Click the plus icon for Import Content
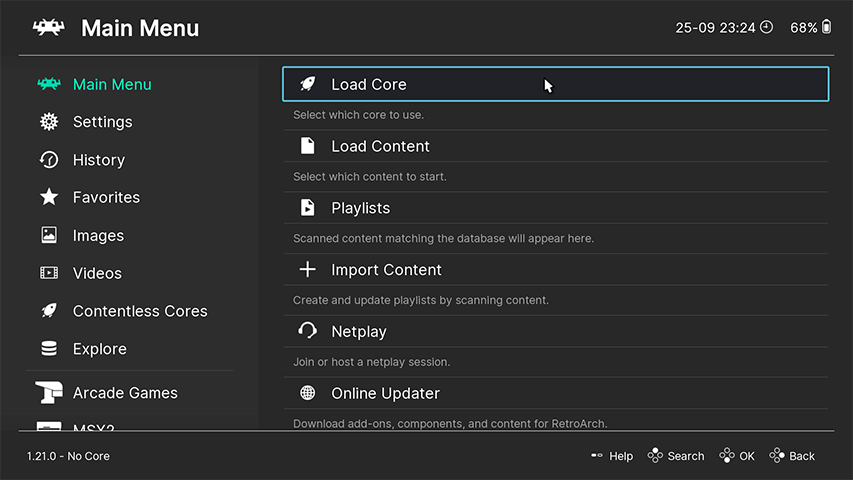Image resolution: width=853 pixels, height=480 pixels. coord(308,270)
